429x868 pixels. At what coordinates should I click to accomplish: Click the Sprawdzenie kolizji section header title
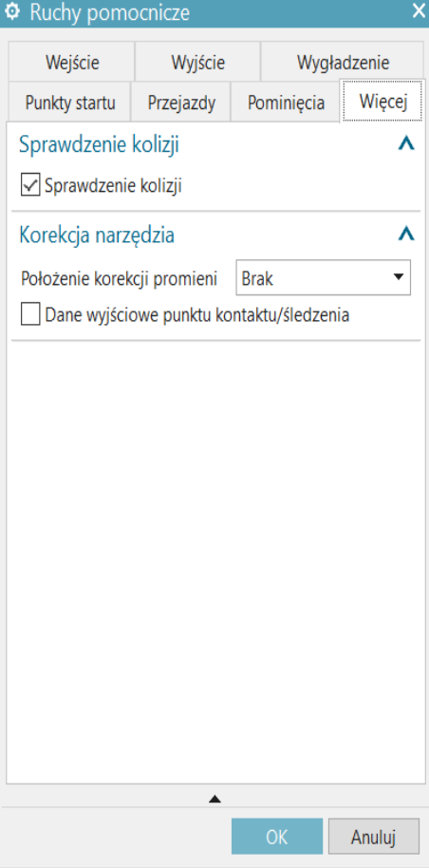[99, 144]
